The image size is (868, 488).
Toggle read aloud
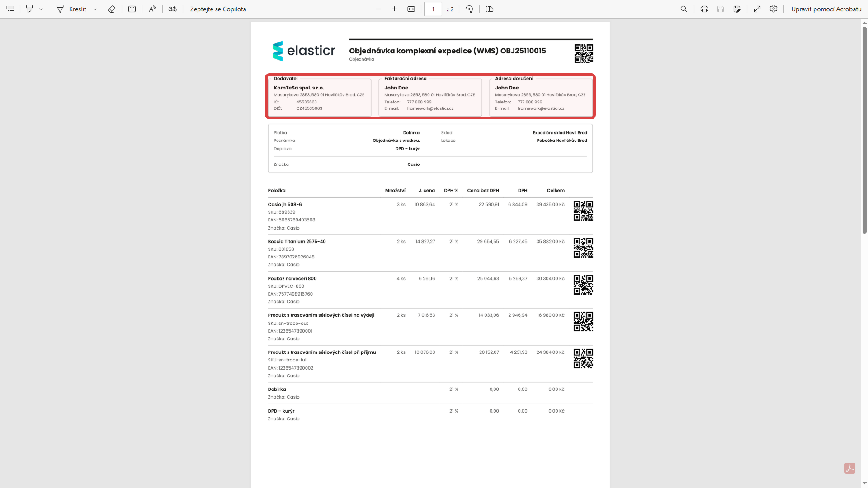(152, 9)
